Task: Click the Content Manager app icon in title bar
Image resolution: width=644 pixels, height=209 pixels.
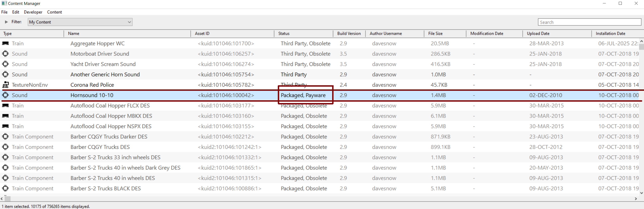Action: 4,4
